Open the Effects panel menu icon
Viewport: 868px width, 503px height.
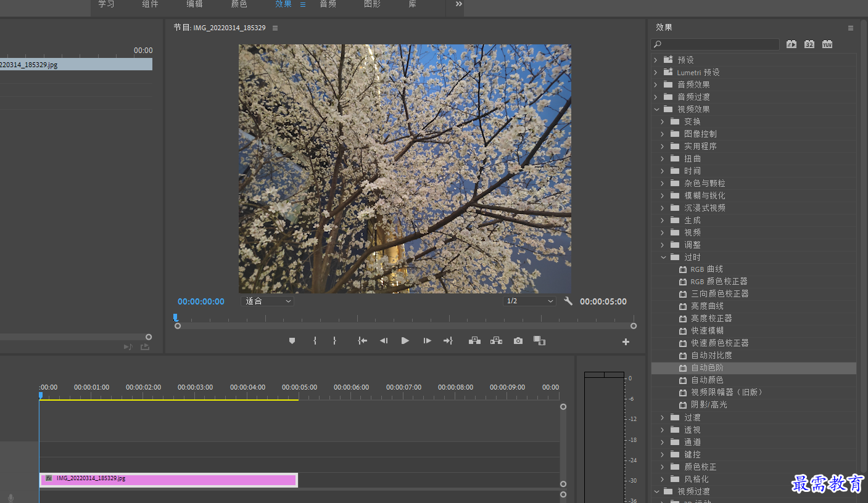coord(851,28)
